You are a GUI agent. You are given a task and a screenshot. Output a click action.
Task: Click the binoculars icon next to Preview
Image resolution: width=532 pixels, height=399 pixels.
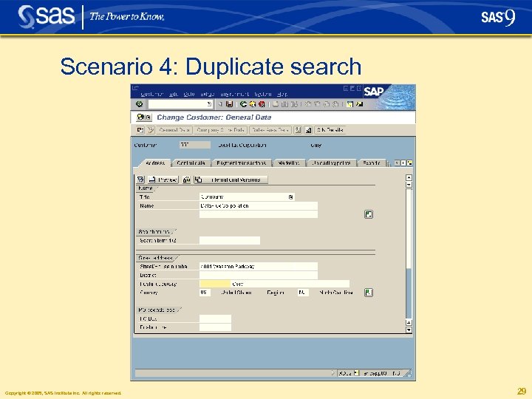[x=186, y=180]
